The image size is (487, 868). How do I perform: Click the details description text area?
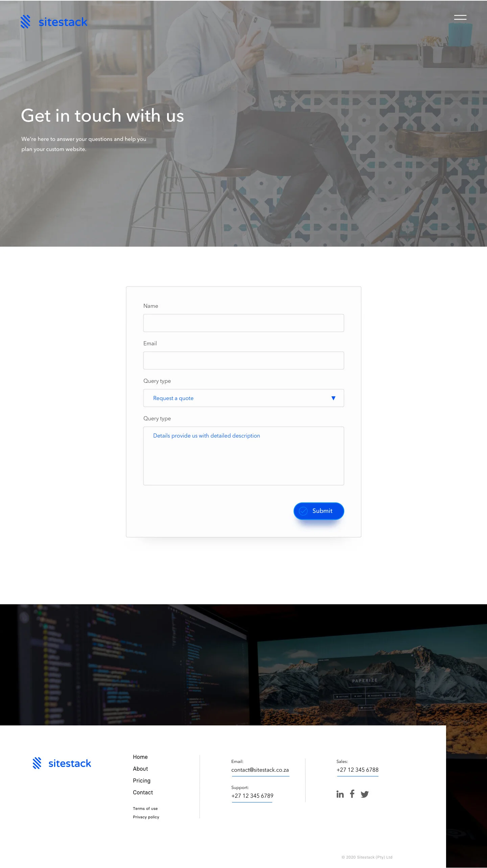pyautogui.click(x=243, y=456)
